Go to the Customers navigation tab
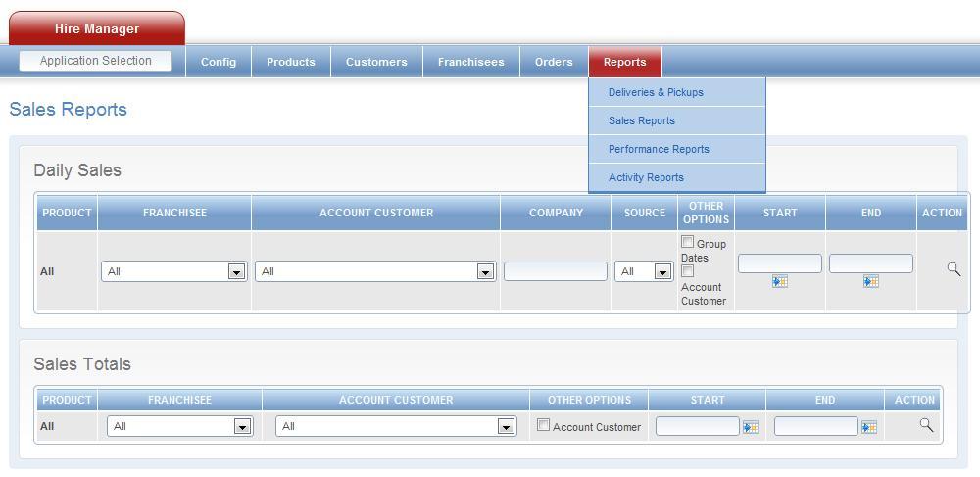Viewport: 980px width, 477px height. pos(376,62)
